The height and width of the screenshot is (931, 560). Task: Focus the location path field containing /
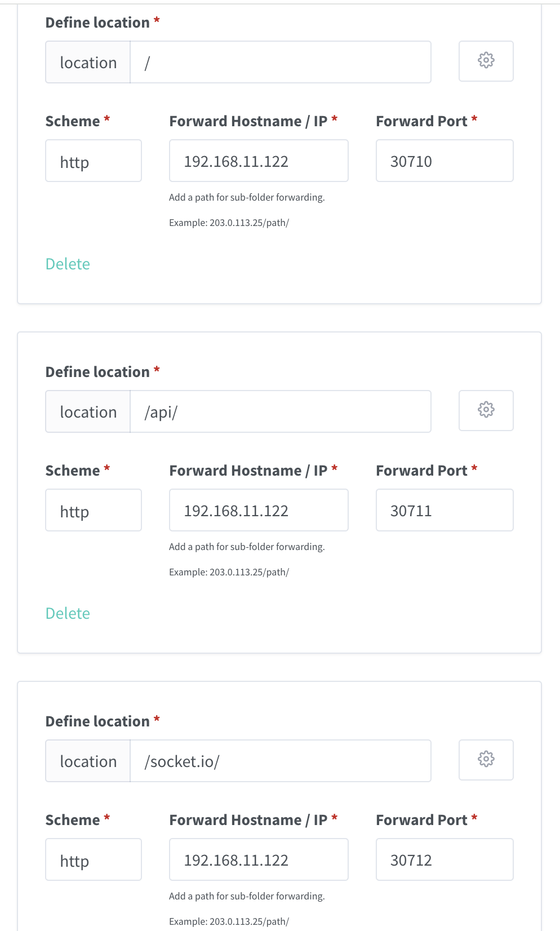click(x=281, y=62)
